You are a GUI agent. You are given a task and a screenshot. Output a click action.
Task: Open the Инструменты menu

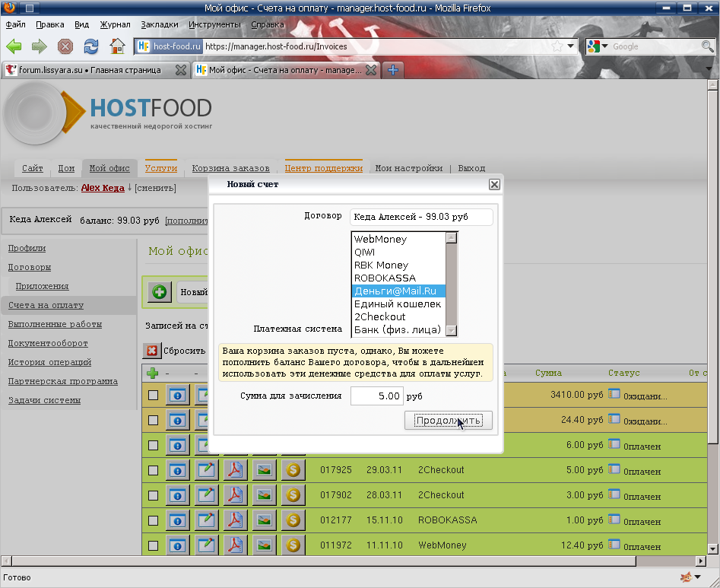coord(214,24)
